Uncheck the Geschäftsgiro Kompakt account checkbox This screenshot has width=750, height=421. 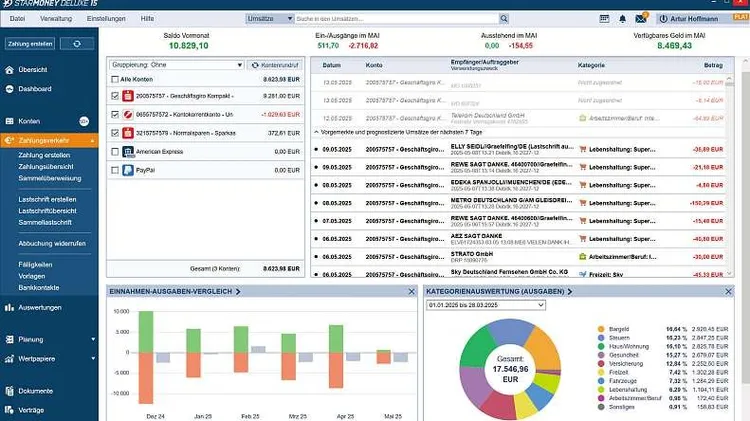[x=115, y=96]
